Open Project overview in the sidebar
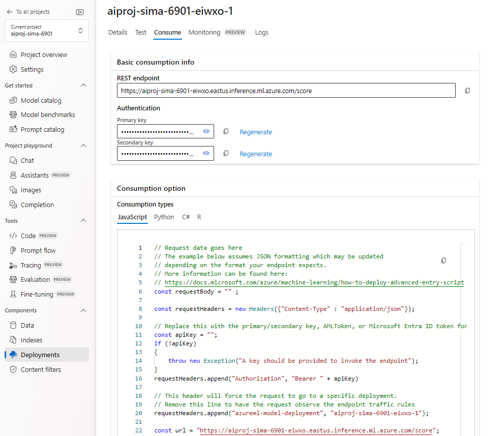The height and width of the screenshot is (436, 504). click(44, 54)
